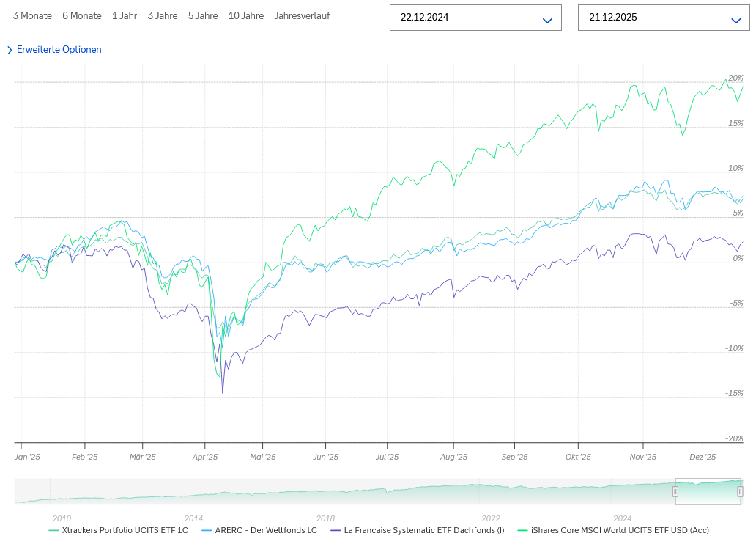This screenshot has height=536, width=756.
Task: Choose the 10 Jahre period
Action: pyautogui.click(x=246, y=16)
